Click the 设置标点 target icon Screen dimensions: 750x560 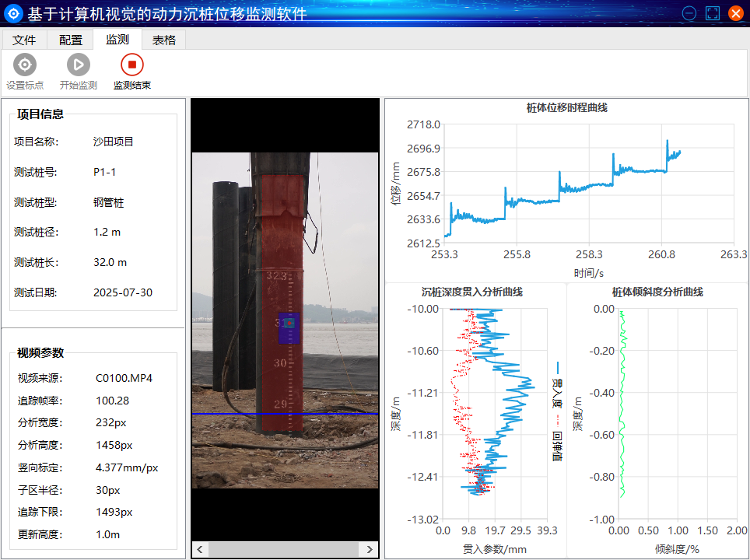[25, 65]
